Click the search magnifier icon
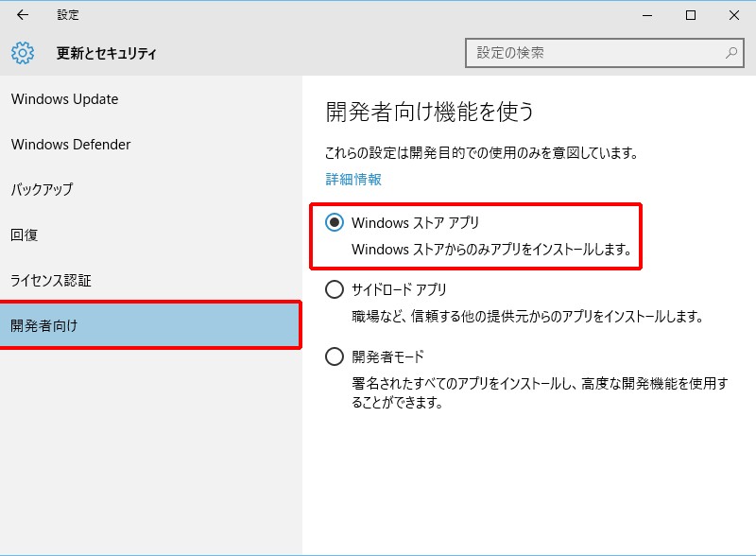 point(730,53)
